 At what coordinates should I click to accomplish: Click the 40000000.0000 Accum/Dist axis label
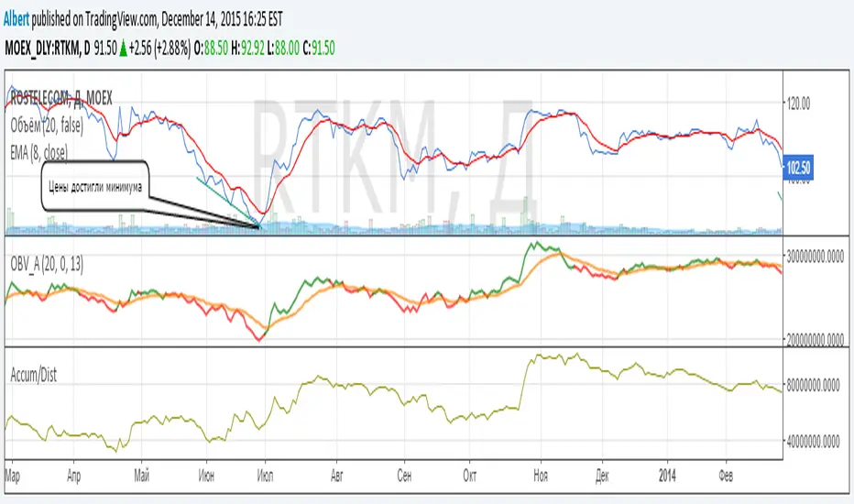click(813, 442)
